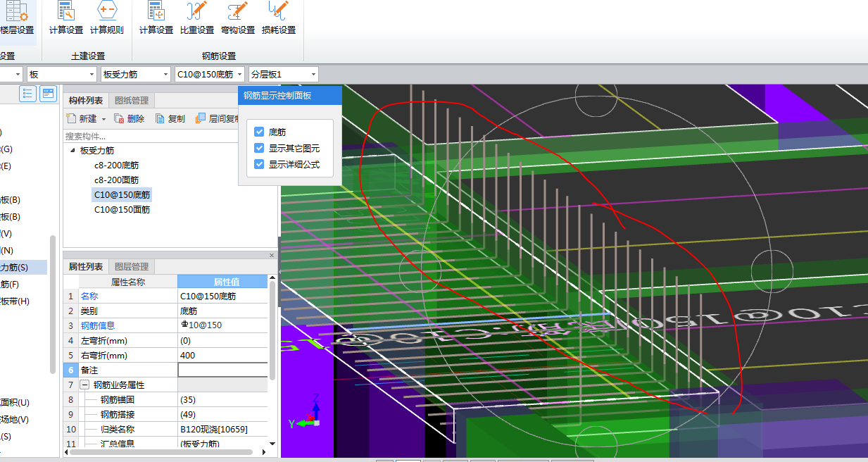
Task: Open 计算规则 calculation rules
Action: 107,19
